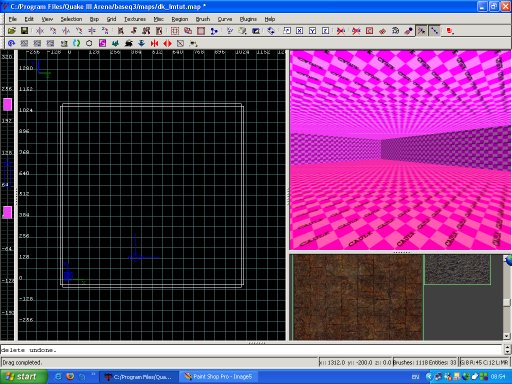Open the Plugins menu
Screen dimensions: 512x384
tap(248, 19)
